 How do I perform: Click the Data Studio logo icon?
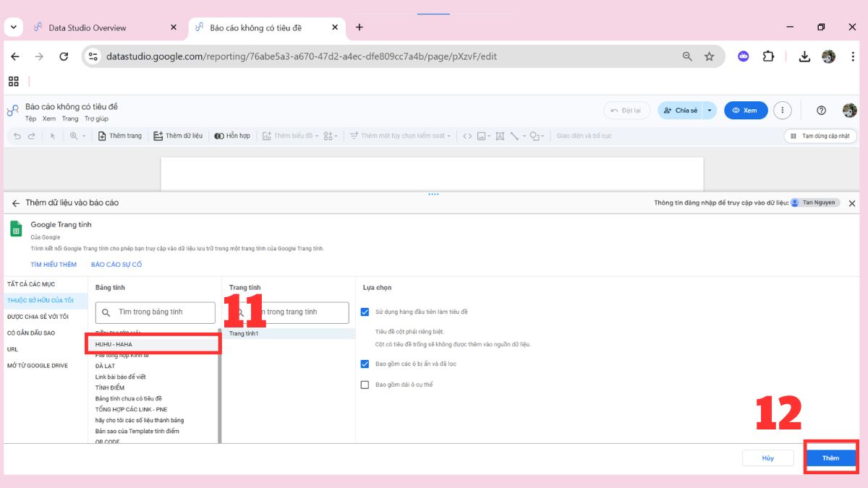tap(12, 111)
